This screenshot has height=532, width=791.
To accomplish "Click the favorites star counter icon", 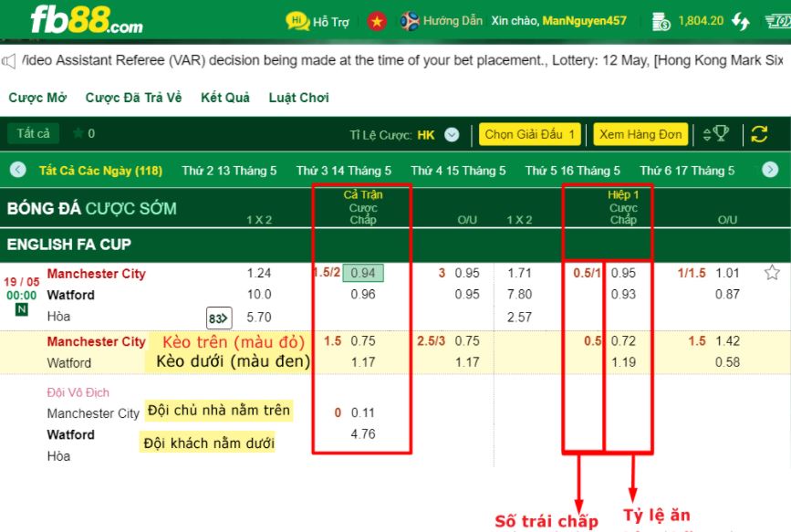I will [78, 134].
